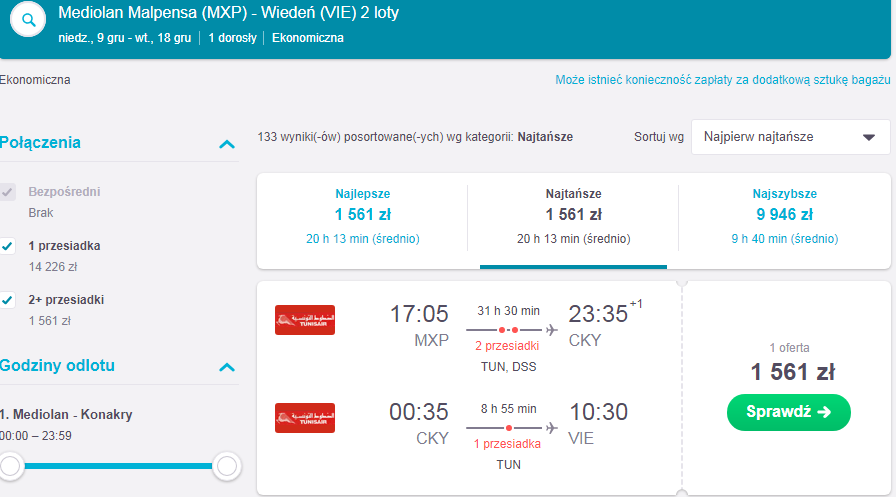The height and width of the screenshot is (497, 896).
Task: Collapse the Połączenia section chevron
Action: (x=227, y=144)
